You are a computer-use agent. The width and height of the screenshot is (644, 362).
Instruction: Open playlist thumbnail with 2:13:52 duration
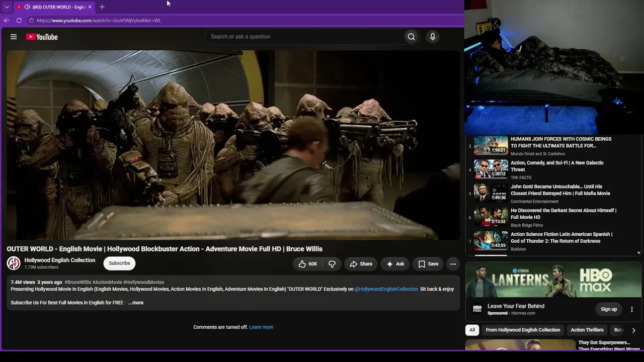491,217
